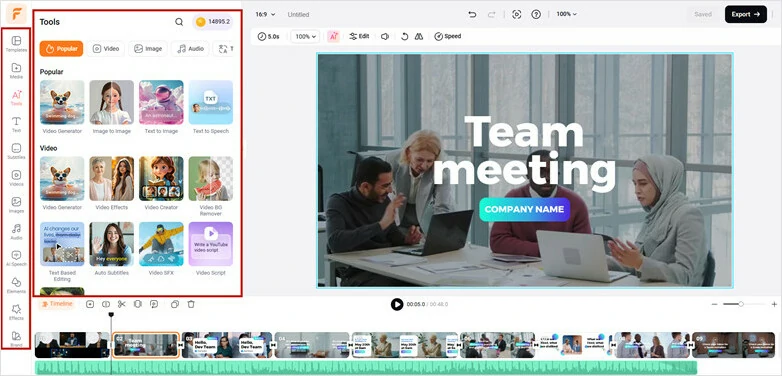Open Video Effects tool
This screenshot has width=782, height=376.
[112, 183]
